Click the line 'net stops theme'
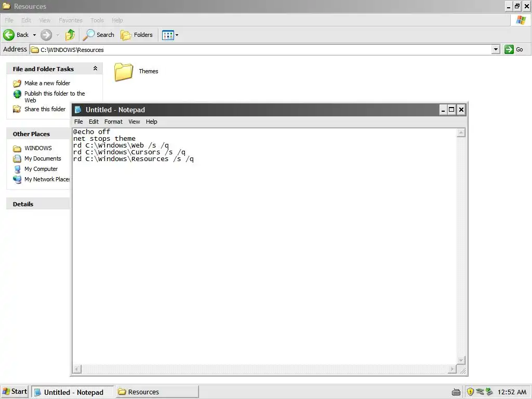 point(104,138)
